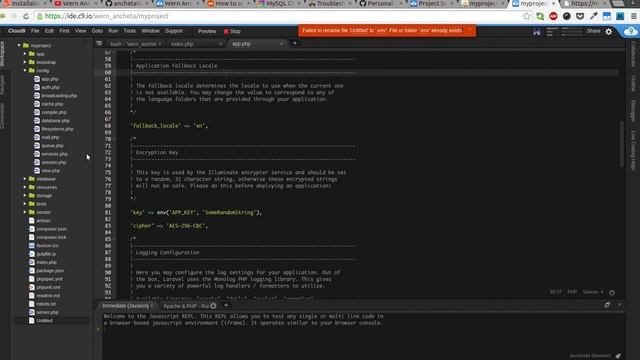The width and height of the screenshot is (640, 360).
Task: Open the Adblock extension icon in Chrome
Action: (x=553, y=16)
